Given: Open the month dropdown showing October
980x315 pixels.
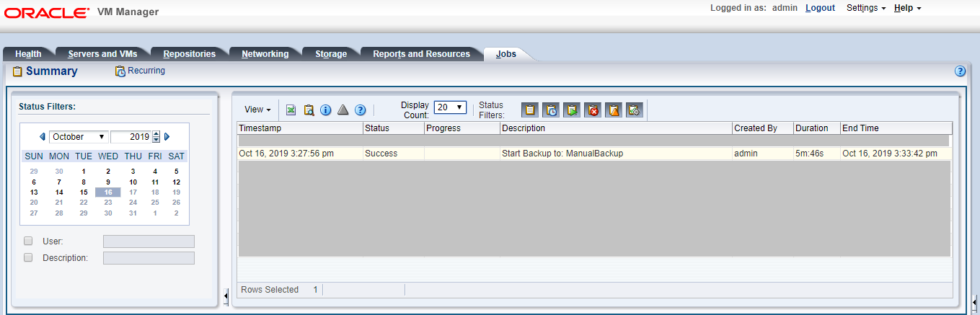Looking at the screenshot, I should point(79,136).
